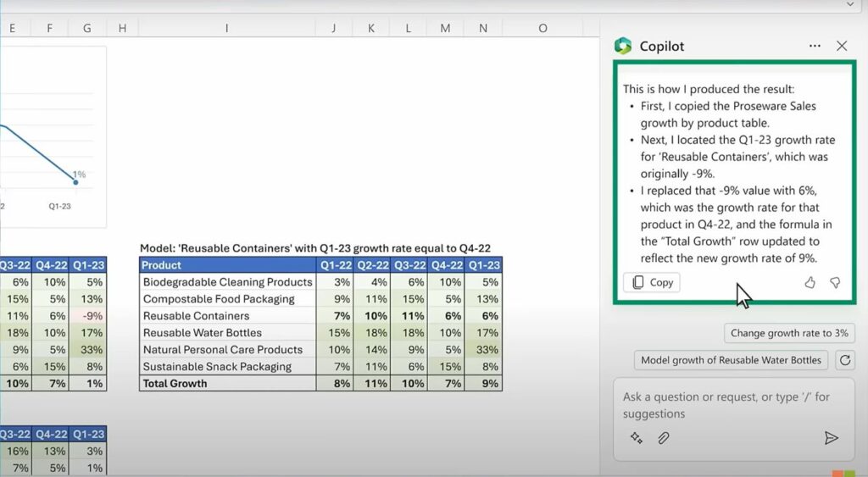Choose 'Model growth of Reusable Water Bottles' suggestion

point(731,360)
